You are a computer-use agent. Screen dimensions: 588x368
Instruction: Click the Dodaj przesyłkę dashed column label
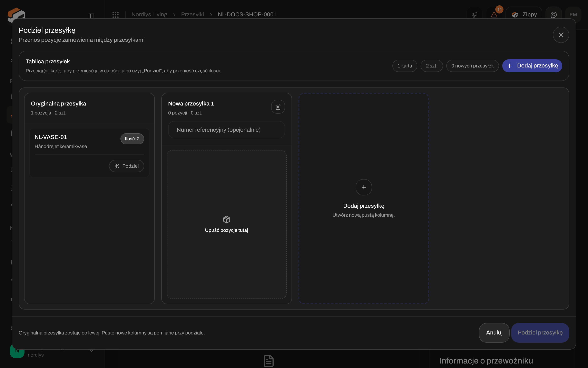(363, 206)
